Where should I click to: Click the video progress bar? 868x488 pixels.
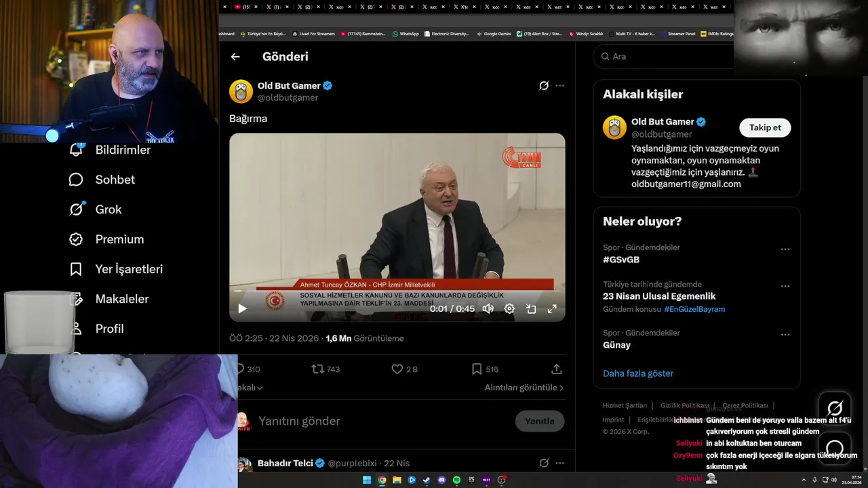[397, 292]
